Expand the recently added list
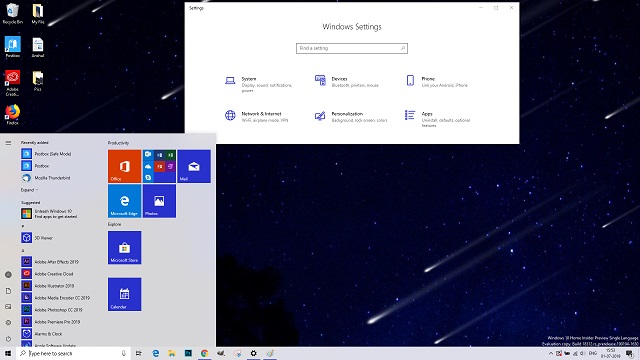The height and width of the screenshot is (360, 640). click(29, 190)
